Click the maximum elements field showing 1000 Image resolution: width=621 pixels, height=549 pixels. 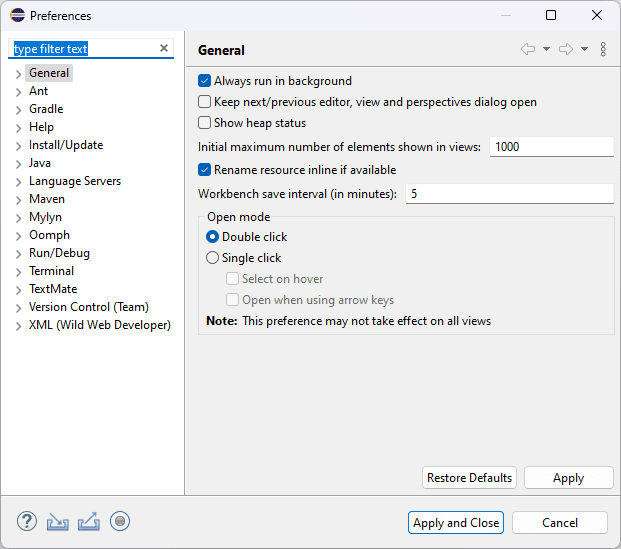552,147
